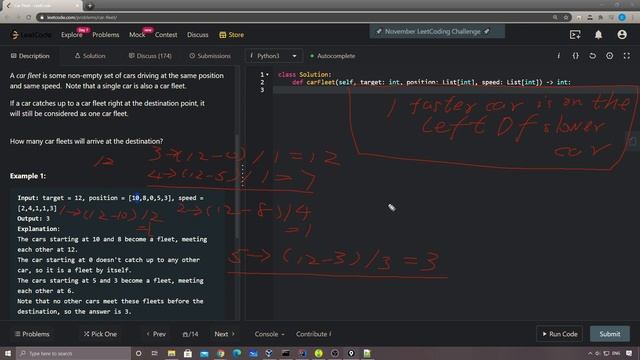Expand the Console panel
The image size is (640, 360).
269,334
